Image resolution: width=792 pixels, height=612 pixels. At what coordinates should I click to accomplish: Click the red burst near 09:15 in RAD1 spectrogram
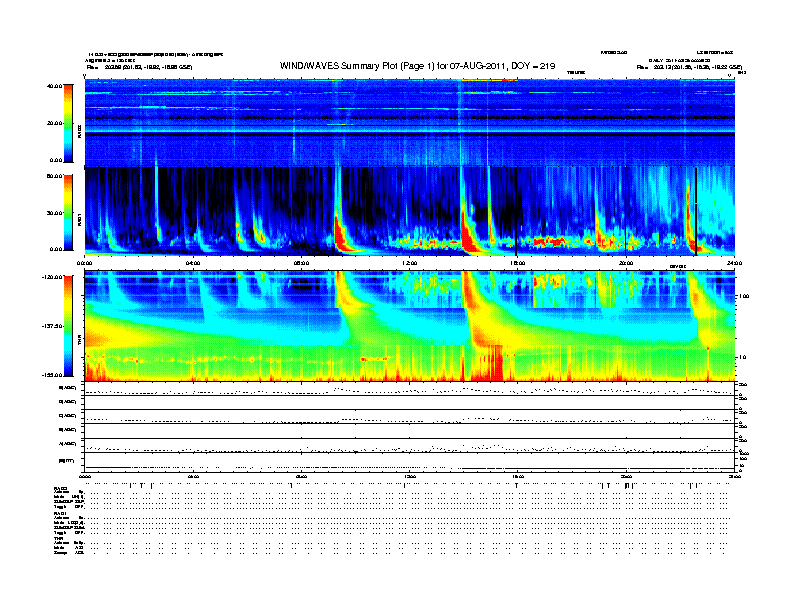point(340,235)
